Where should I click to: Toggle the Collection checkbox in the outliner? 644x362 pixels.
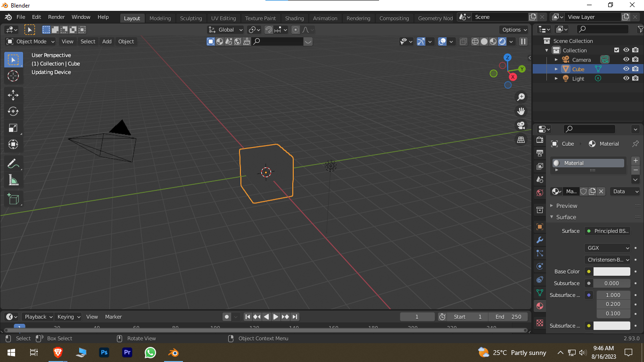(x=616, y=50)
